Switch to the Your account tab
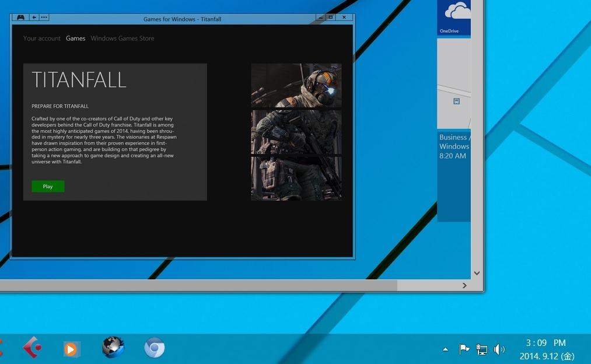 (x=42, y=38)
